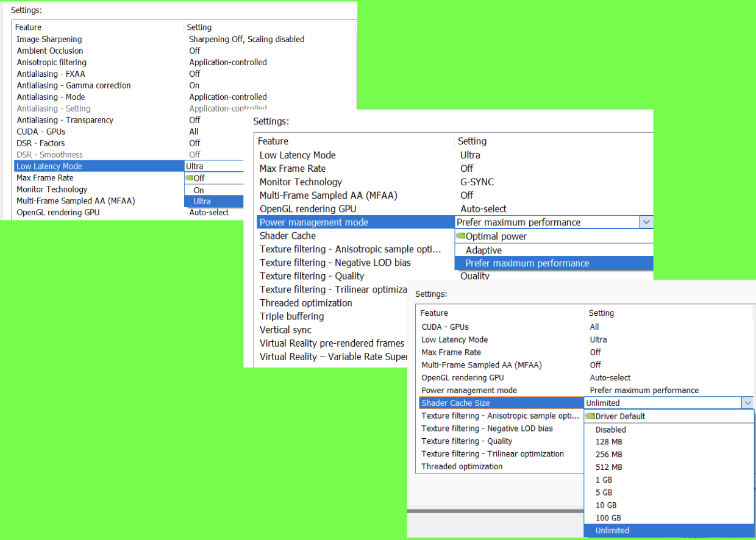Click the NVIDIA icon beside "Driver Default"
The height and width of the screenshot is (540, 756).
click(590, 416)
